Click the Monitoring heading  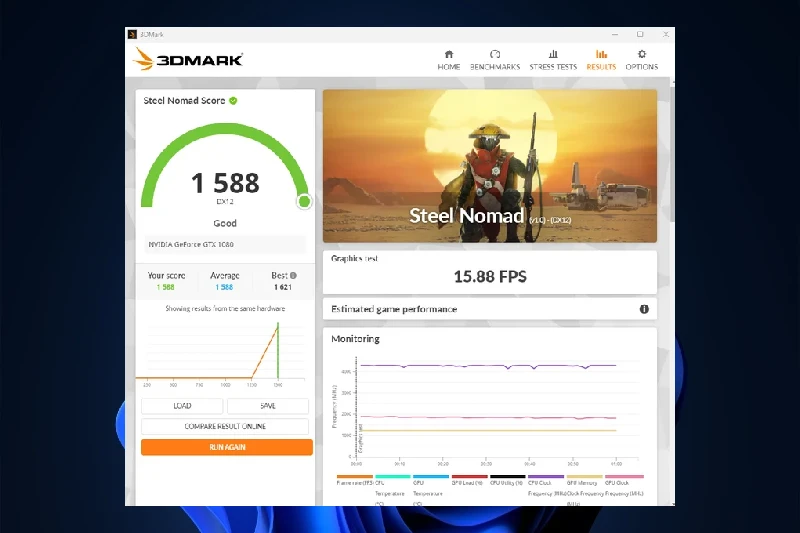click(x=356, y=339)
